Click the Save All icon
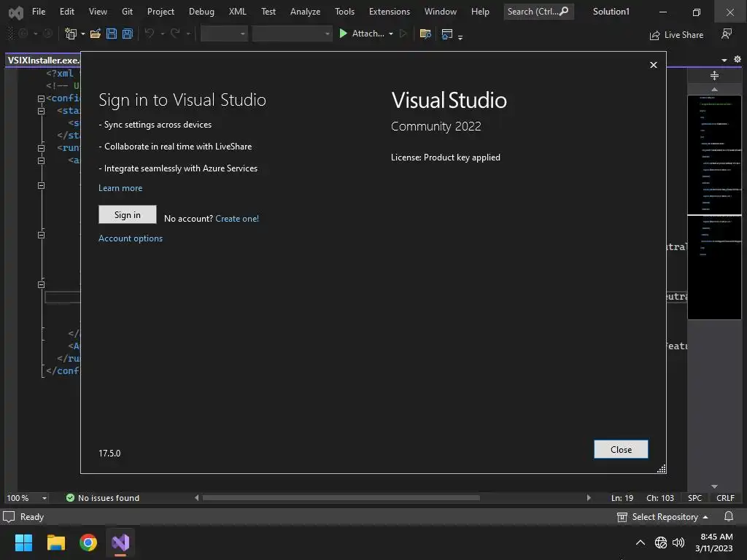This screenshot has width=747, height=560. point(127,34)
